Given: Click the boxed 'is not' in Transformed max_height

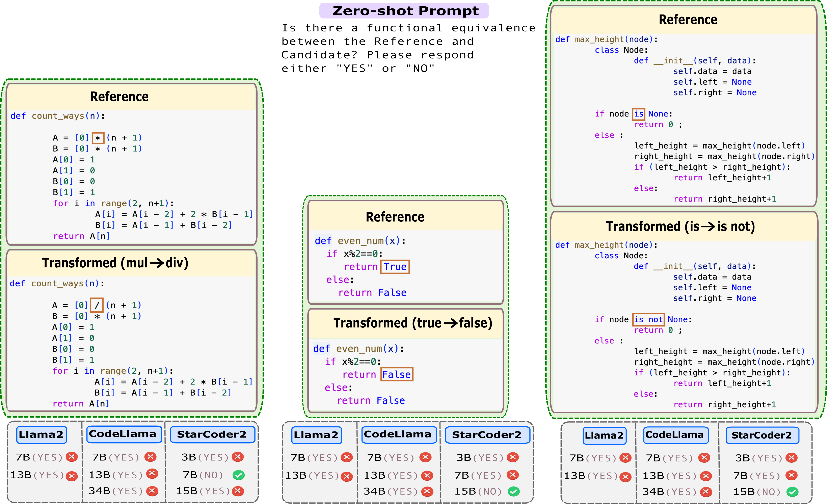Looking at the screenshot, I should coord(648,319).
